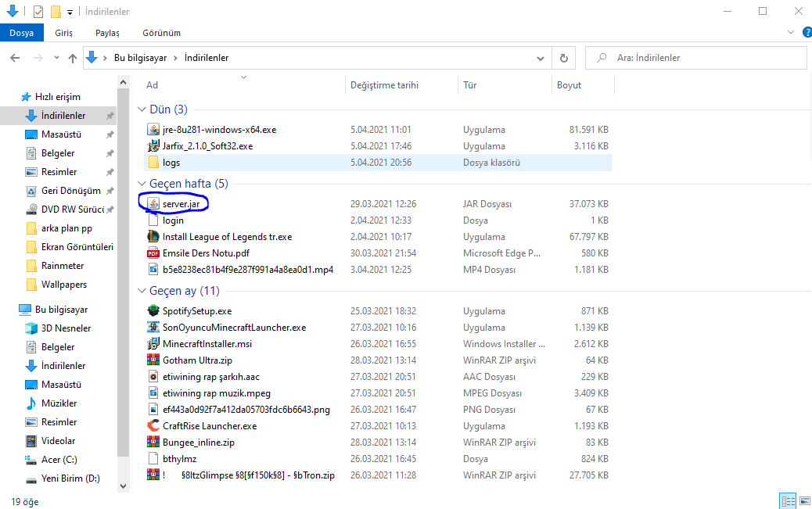This screenshot has height=509, width=812.
Task: Open the Acer (C:) drive
Action: (59, 460)
